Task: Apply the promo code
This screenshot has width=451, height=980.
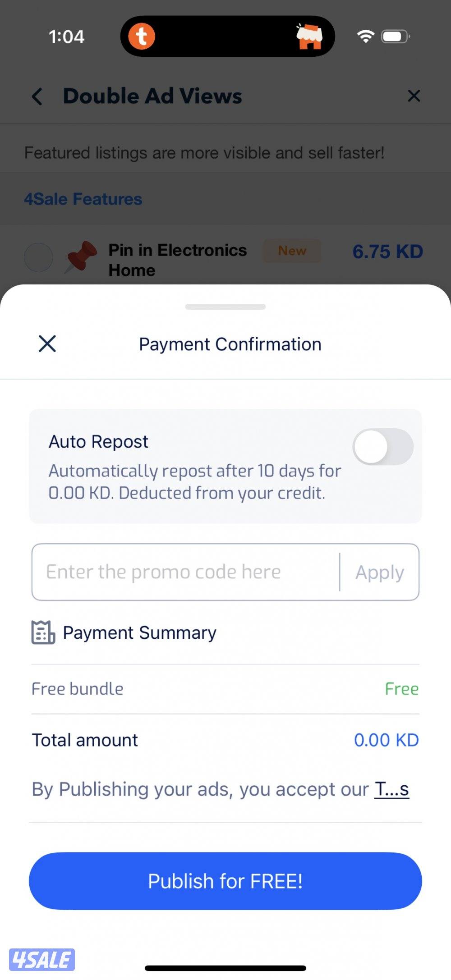Action: (379, 572)
